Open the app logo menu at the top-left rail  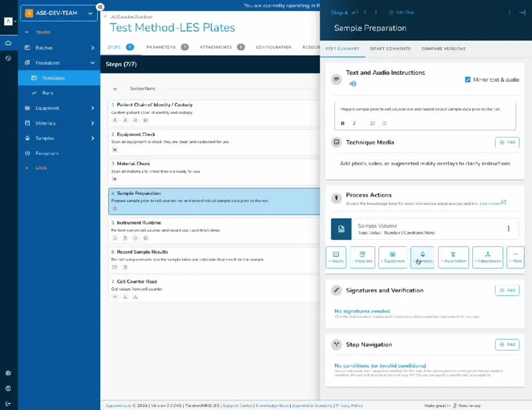tap(10, 22)
